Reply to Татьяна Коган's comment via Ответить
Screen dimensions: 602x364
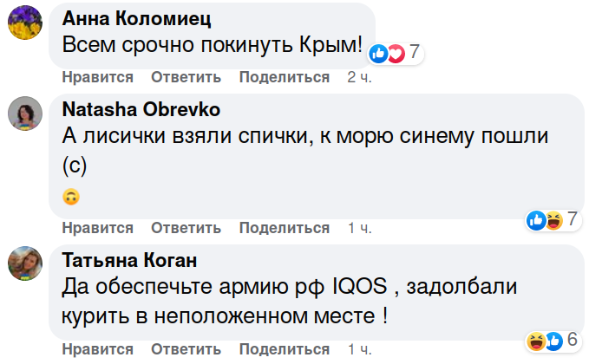click(186, 349)
